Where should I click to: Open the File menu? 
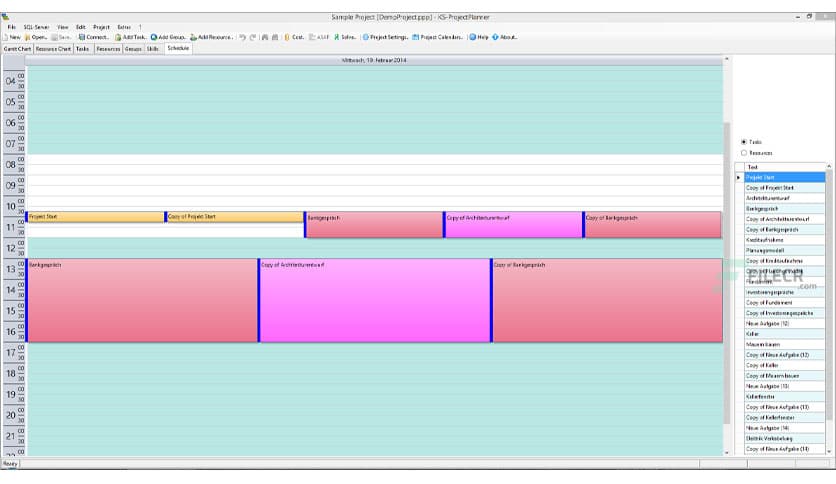tap(12, 27)
